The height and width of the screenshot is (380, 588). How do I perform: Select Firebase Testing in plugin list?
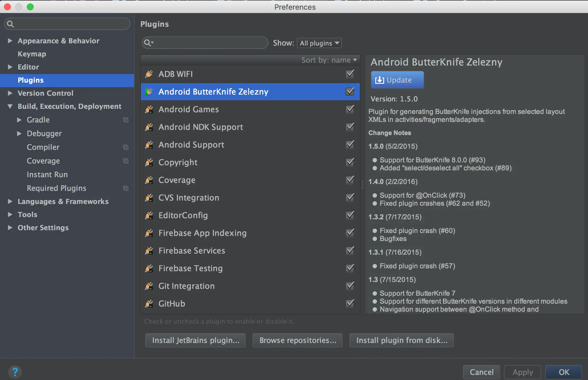250,268
